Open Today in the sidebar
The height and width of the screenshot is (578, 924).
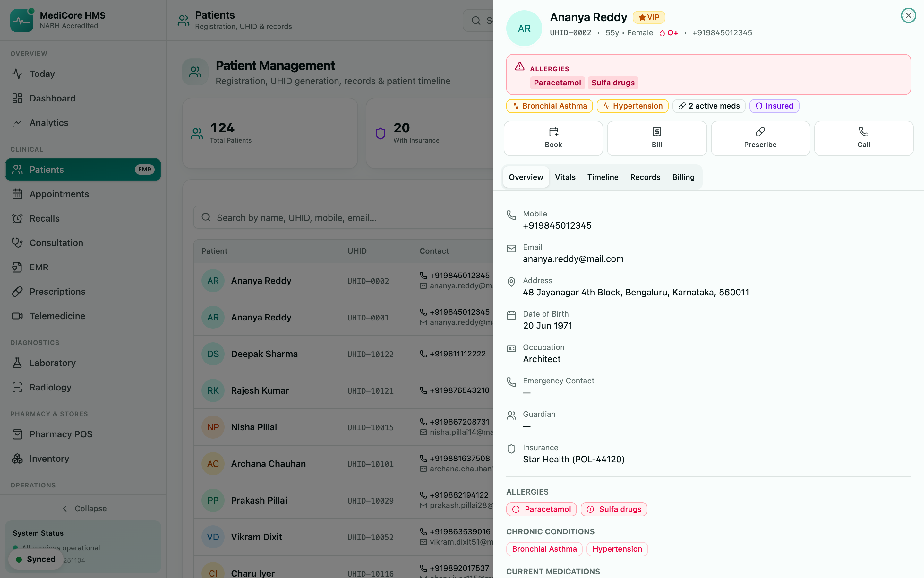pyautogui.click(x=83, y=74)
